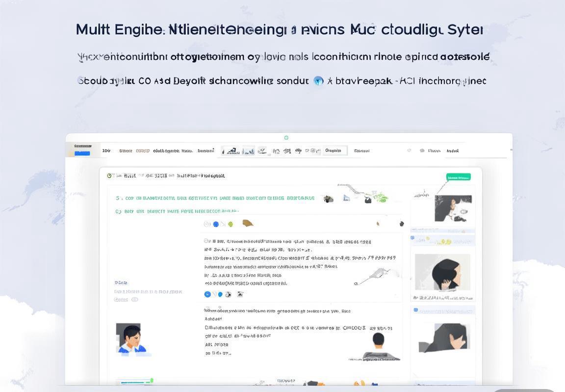Image resolution: width=565 pixels, height=392 pixels.
Task: Click the blue checkmark circle under the first paragraph
Action: [x=207, y=294]
